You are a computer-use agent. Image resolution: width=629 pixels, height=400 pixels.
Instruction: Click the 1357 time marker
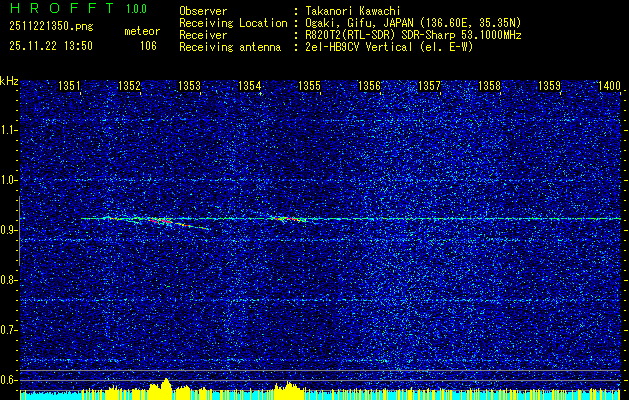click(x=430, y=86)
